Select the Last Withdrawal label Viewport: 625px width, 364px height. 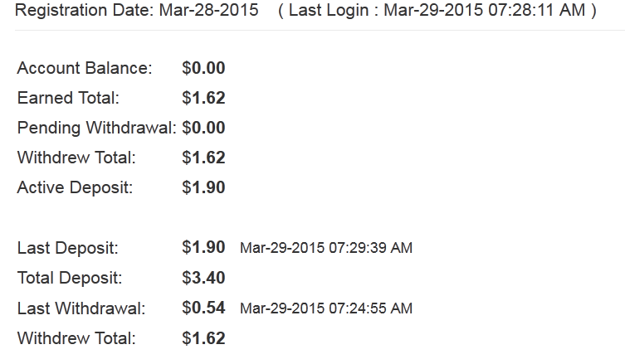[81, 308]
